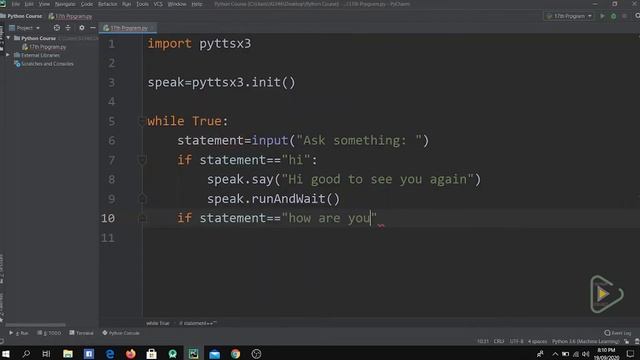Collapse all with the Project panel divider icon

click(x=68, y=28)
